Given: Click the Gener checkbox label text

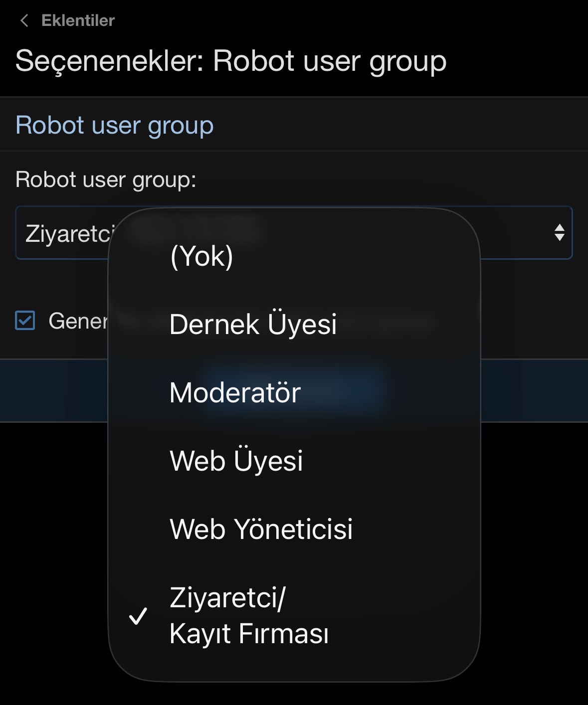Looking at the screenshot, I should (x=78, y=321).
